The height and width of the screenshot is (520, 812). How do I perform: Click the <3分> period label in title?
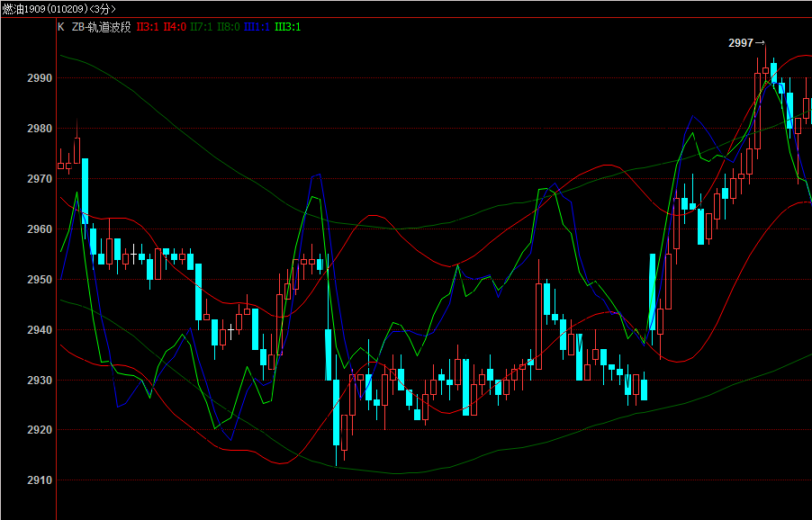pyautogui.click(x=104, y=9)
